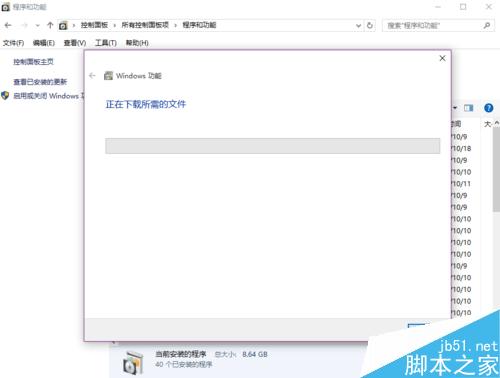Open the 查看(V) menu

tap(75, 43)
